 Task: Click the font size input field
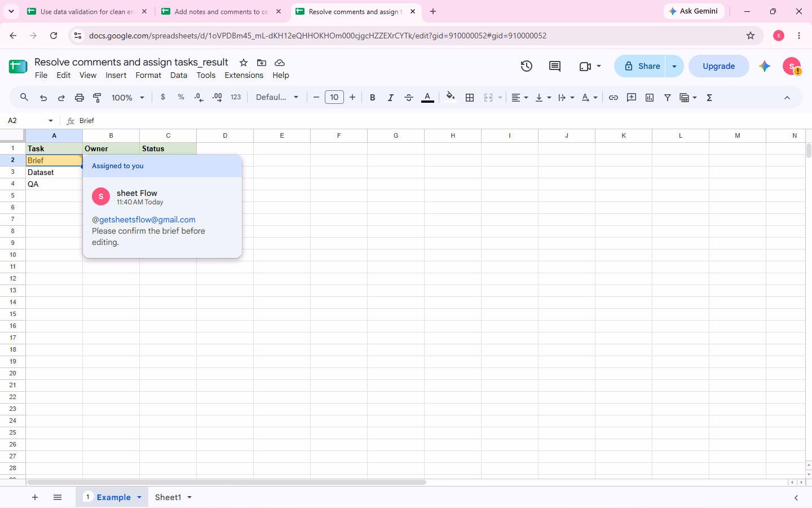334,98
